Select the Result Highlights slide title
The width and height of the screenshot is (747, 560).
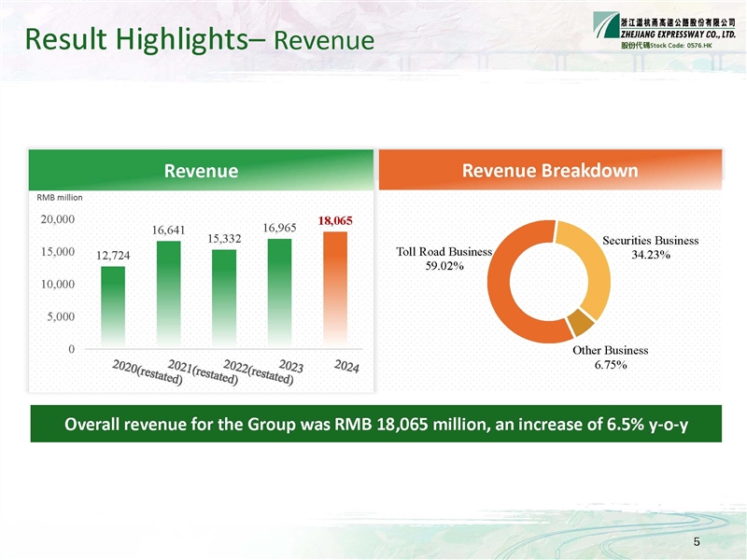[x=200, y=39]
